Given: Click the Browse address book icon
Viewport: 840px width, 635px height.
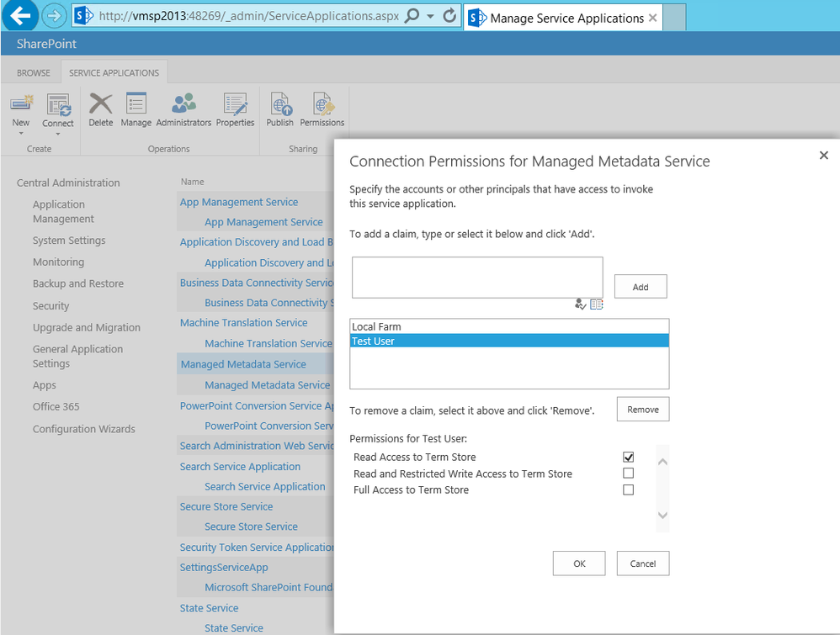Looking at the screenshot, I should (x=596, y=304).
